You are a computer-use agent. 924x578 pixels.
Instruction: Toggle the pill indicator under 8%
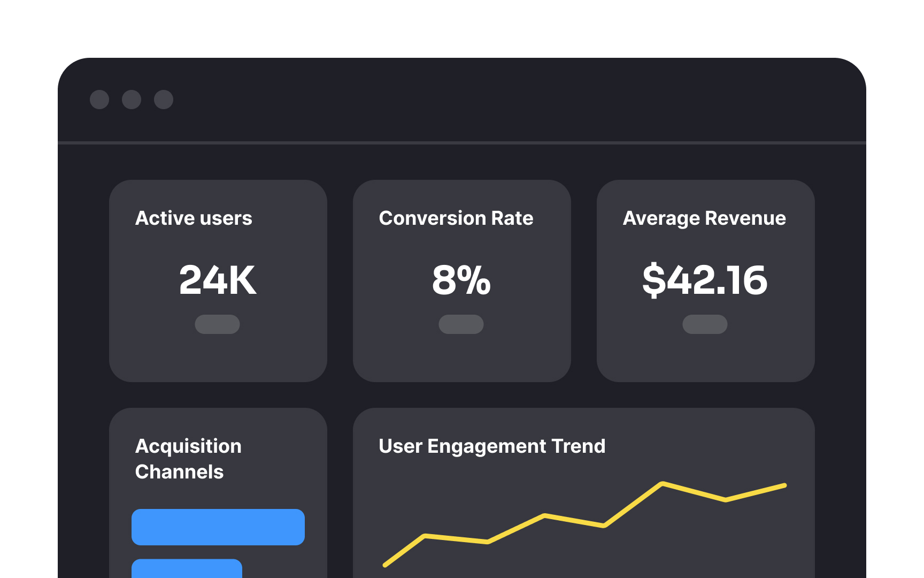461,324
